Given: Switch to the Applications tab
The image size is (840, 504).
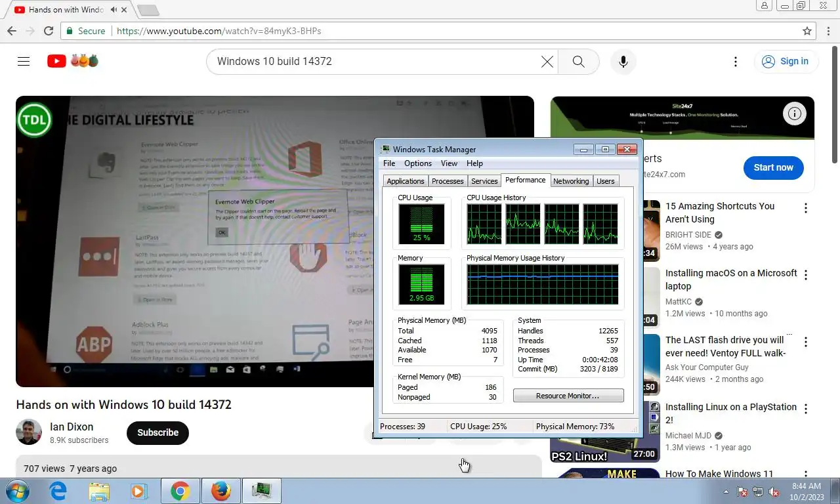Looking at the screenshot, I should pos(406,181).
